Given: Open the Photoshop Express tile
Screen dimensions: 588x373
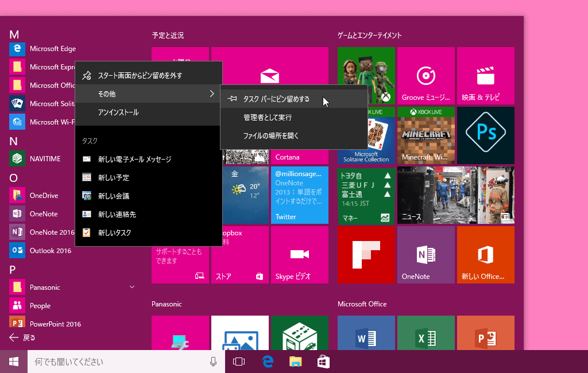Looking at the screenshot, I should 486,135.
